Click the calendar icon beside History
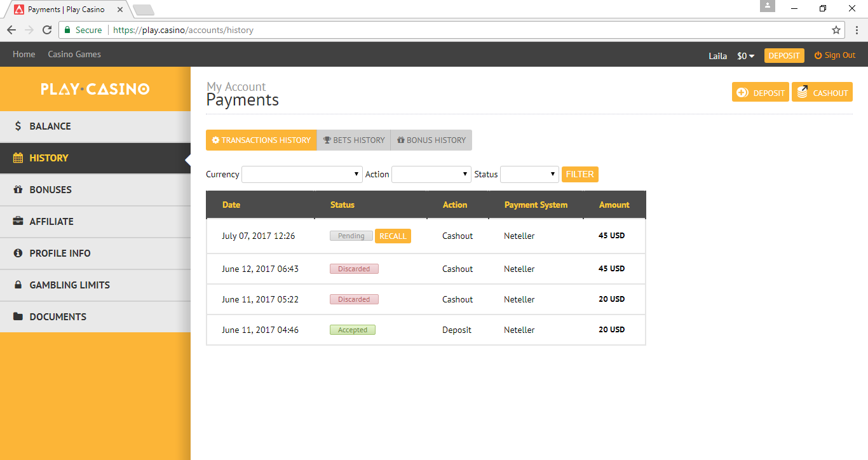The width and height of the screenshot is (868, 460). [x=18, y=158]
